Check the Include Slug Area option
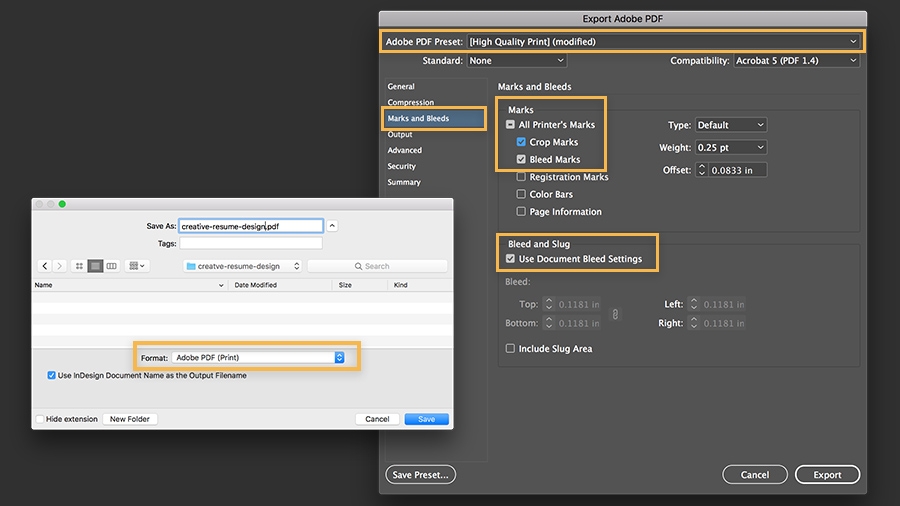900x506 pixels. click(511, 349)
